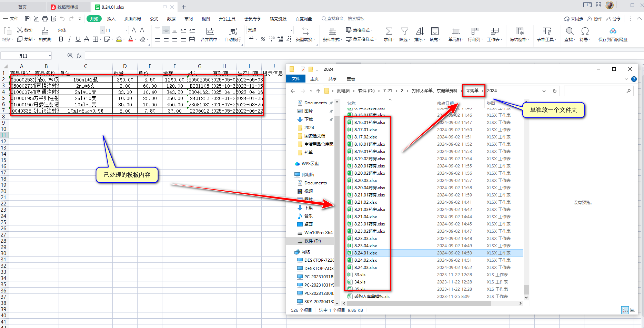Click the Rows and Columns (行和列) icon
Screen dimensions: 644x328
point(475,31)
